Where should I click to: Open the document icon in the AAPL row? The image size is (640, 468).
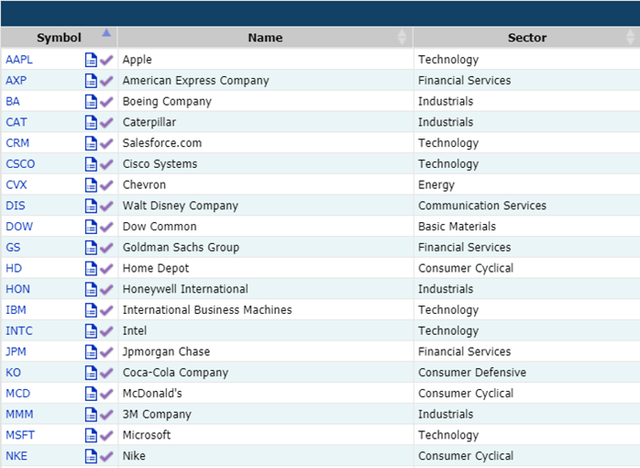pyautogui.click(x=91, y=60)
